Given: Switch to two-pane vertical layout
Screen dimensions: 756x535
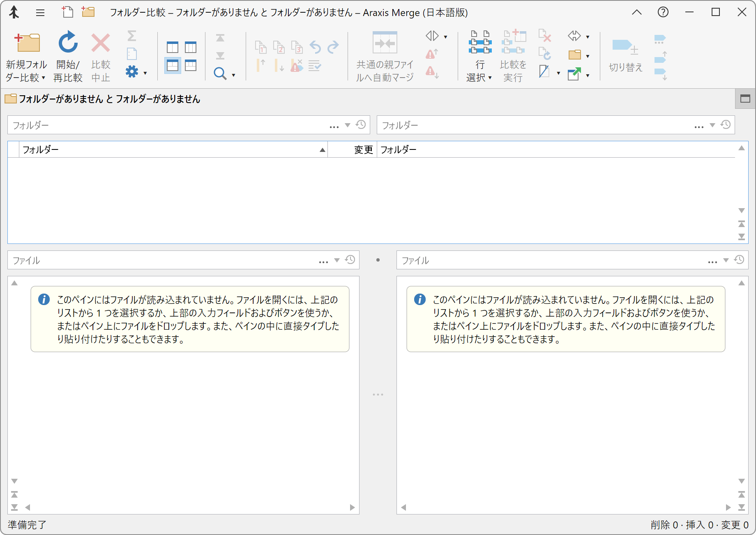Looking at the screenshot, I should tap(173, 47).
